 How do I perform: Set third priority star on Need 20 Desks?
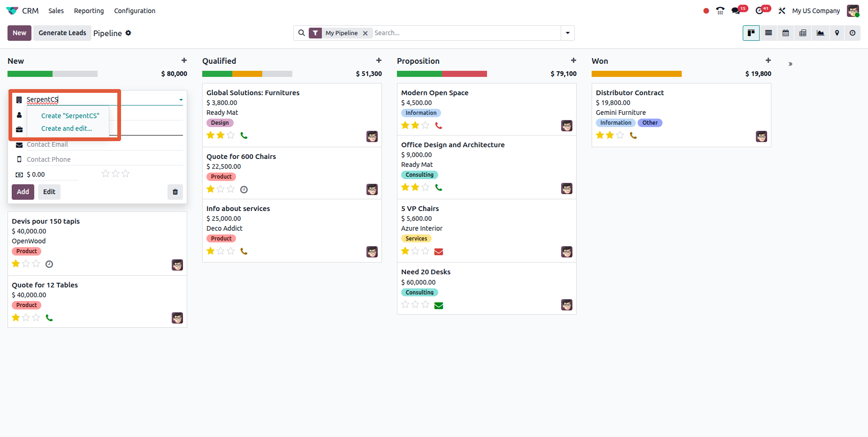tap(426, 304)
